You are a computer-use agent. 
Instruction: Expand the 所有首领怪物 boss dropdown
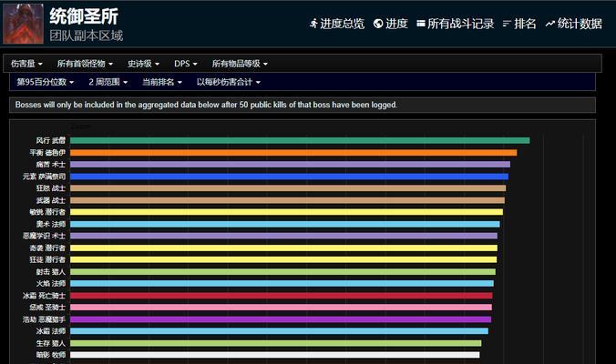click(x=85, y=64)
